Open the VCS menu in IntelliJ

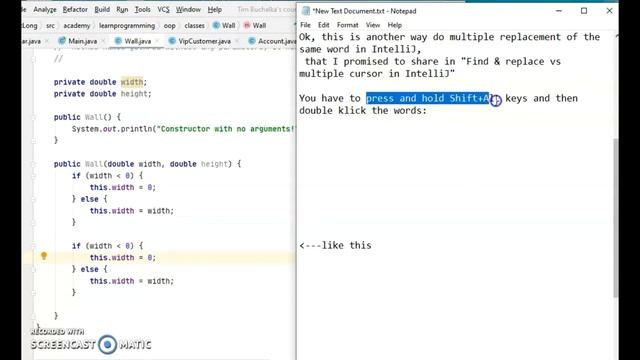coord(163,9)
